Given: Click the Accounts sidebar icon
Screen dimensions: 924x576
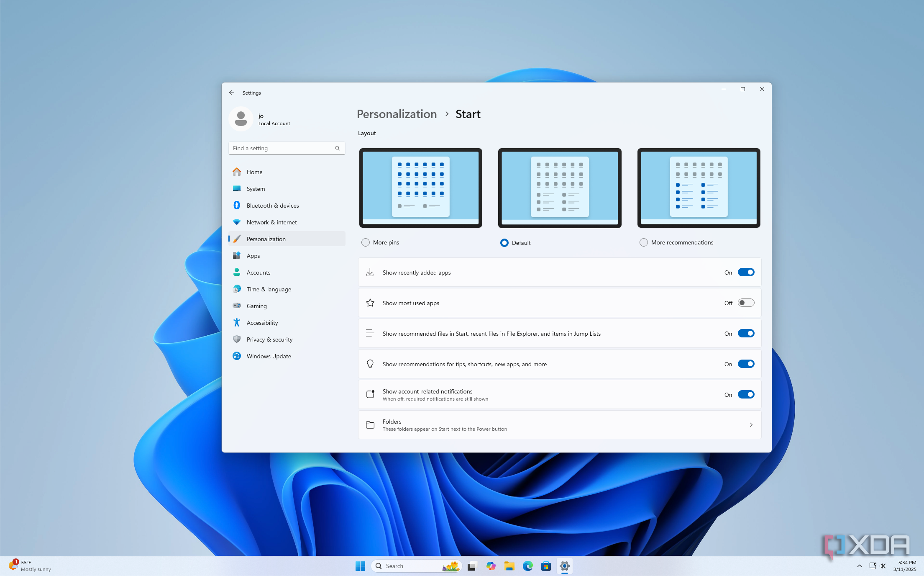Looking at the screenshot, I should pyautogui.click(x=237, y=272).
